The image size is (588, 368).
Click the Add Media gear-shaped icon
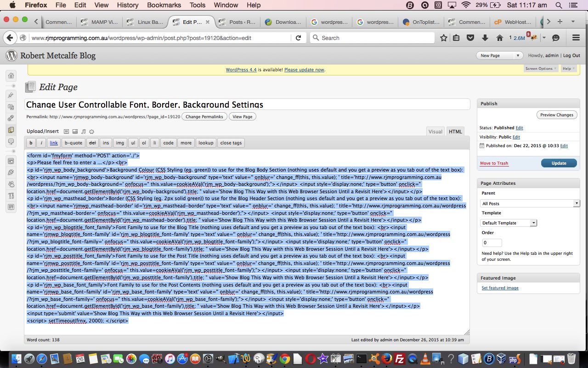[91, 132]
